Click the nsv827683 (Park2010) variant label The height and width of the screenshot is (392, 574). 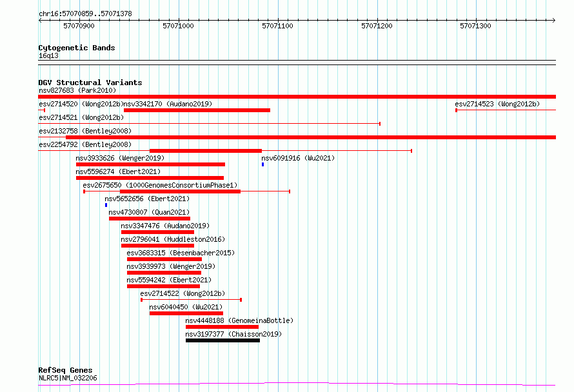click(77, 90)
